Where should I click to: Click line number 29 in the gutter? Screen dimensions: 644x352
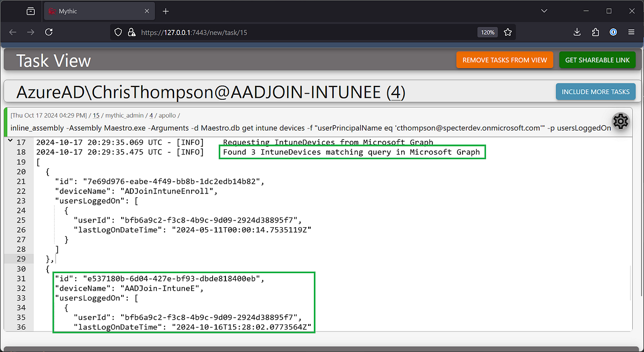pos(21,259)
